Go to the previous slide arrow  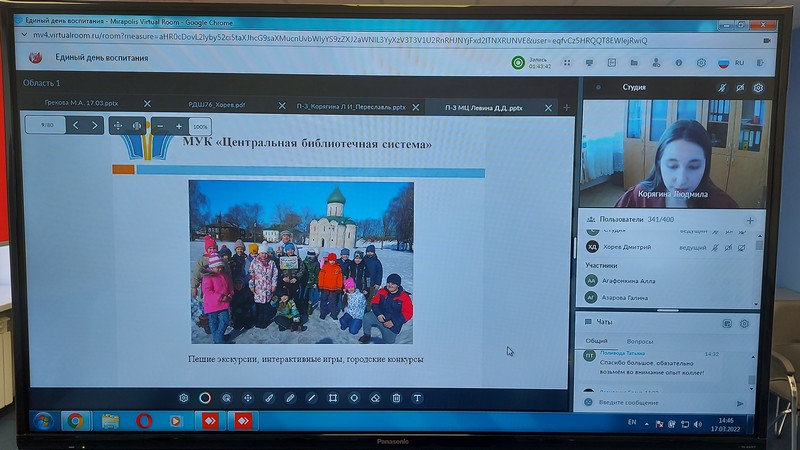[x=76, y=126]
